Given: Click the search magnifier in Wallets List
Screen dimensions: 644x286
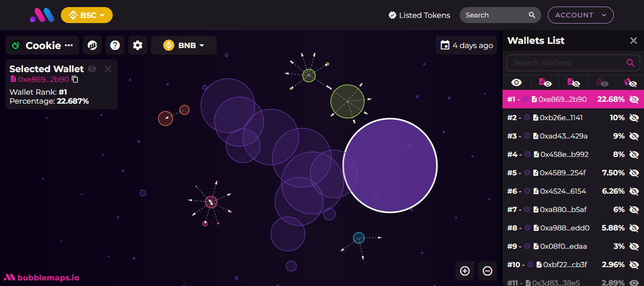Looking at the screenshot, I should (630, 63).
